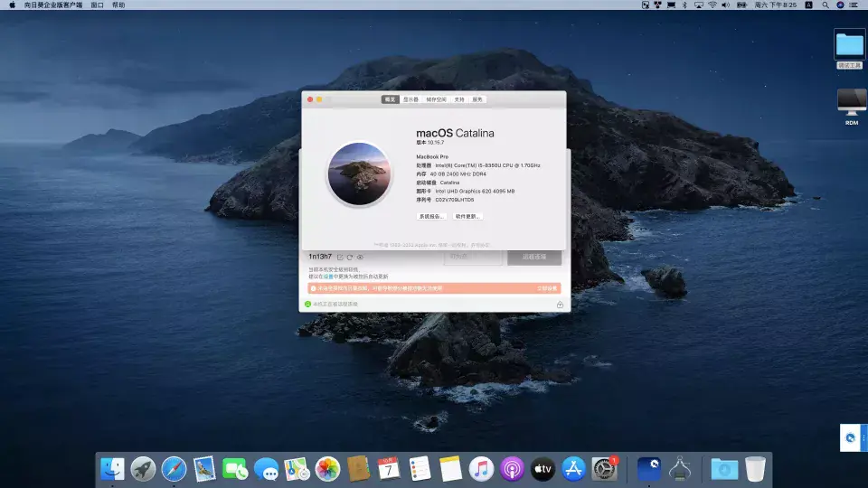Click the serial number C02V709LHTD6 text
Image resolution: width=868 pixels, height=488 pixels.
click(455, 200)
